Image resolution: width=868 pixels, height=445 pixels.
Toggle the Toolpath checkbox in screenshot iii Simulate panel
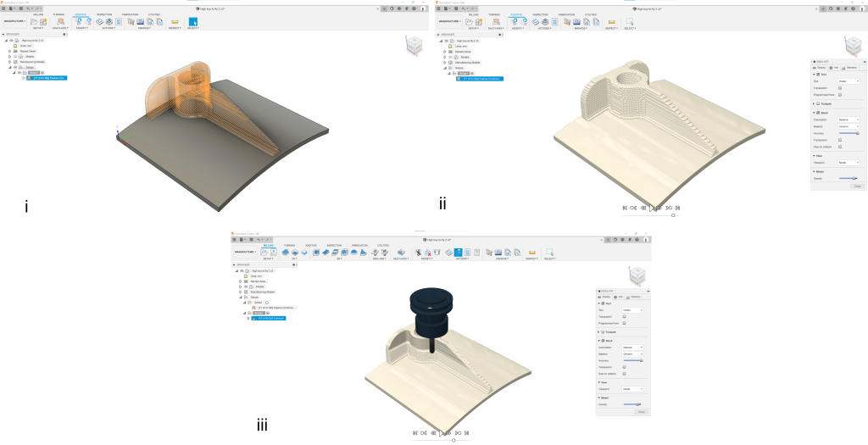603,332
